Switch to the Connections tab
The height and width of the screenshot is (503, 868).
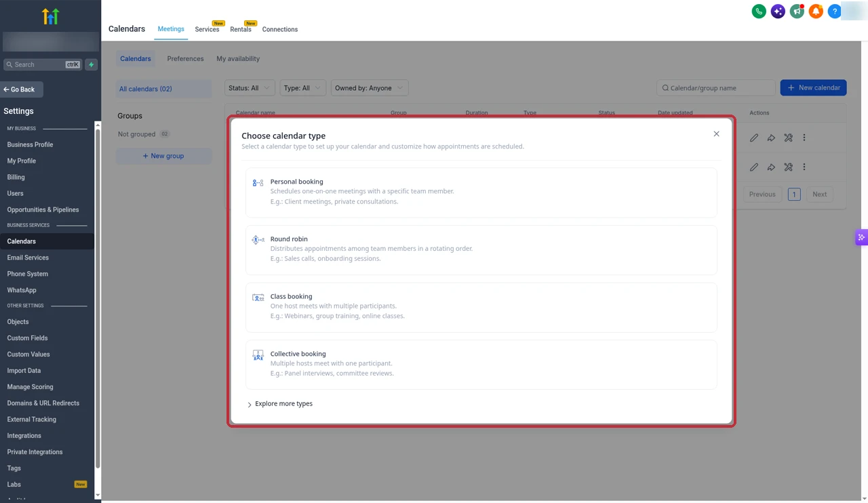coord(280,29)
